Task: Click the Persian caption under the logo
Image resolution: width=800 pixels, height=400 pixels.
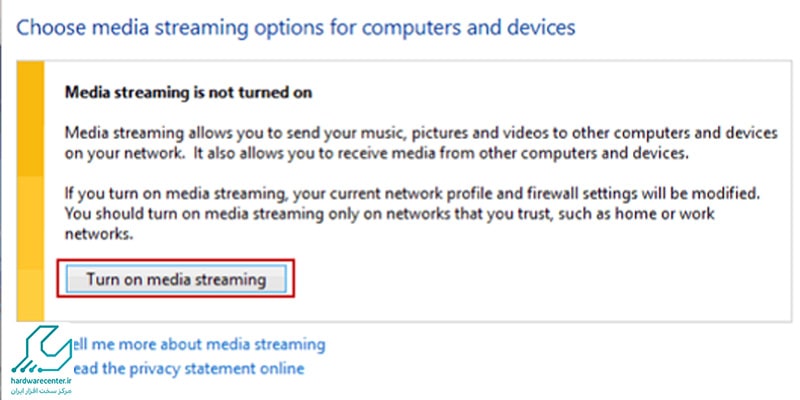Action: 43,391
